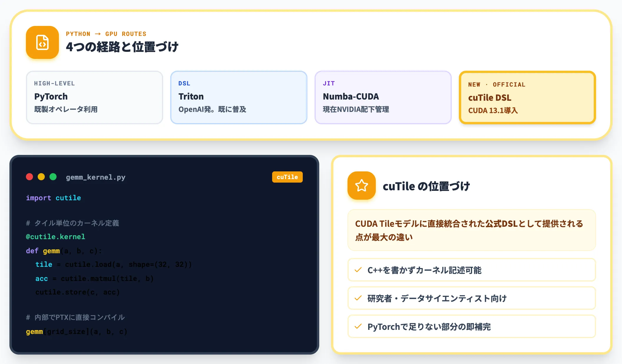Click the import cutile code line
This screenshot has width=622, height=364.
[x=53, y=198]
